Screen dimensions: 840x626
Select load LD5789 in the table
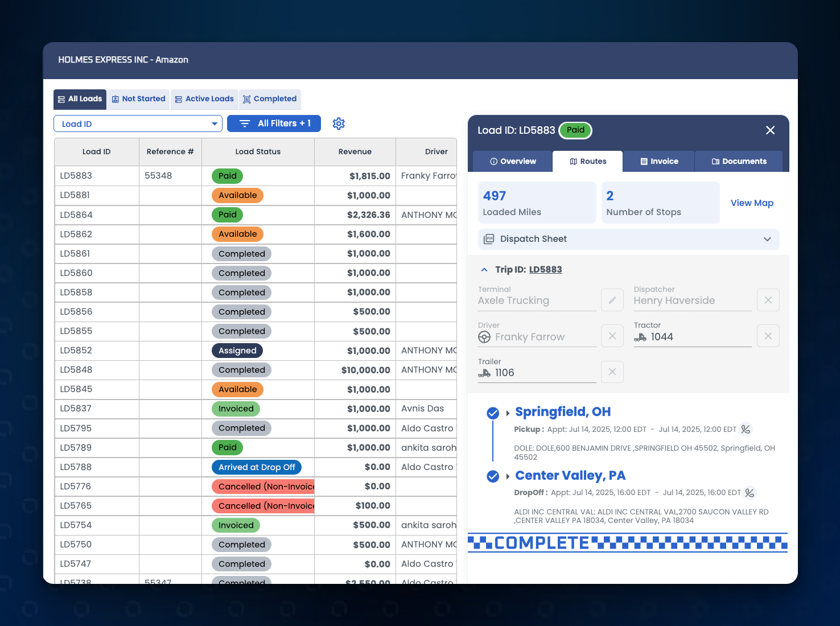76,448
